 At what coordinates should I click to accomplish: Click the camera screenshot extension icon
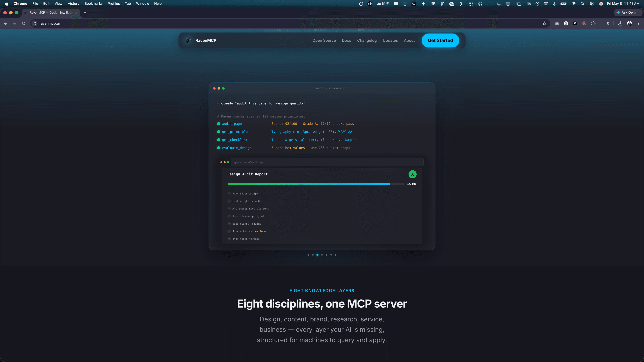[557, 23]
